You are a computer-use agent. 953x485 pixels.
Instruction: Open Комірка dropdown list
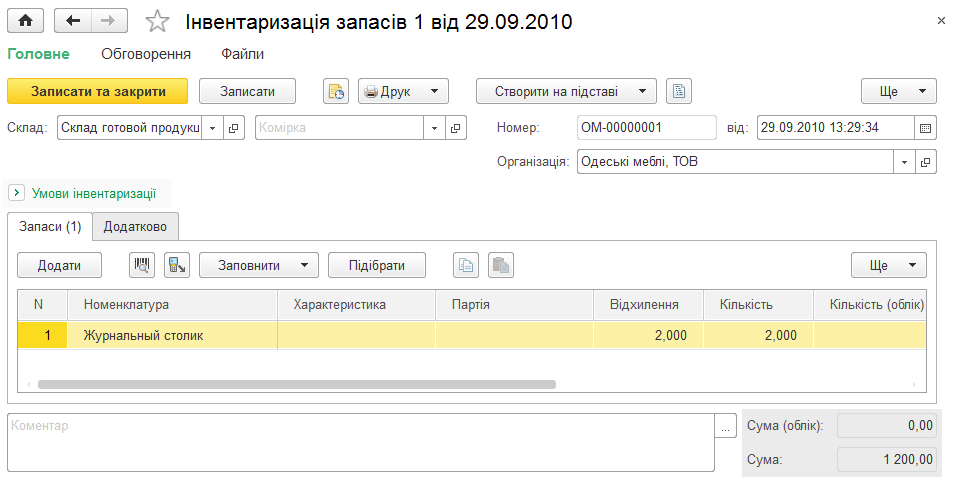click(434, 128)
